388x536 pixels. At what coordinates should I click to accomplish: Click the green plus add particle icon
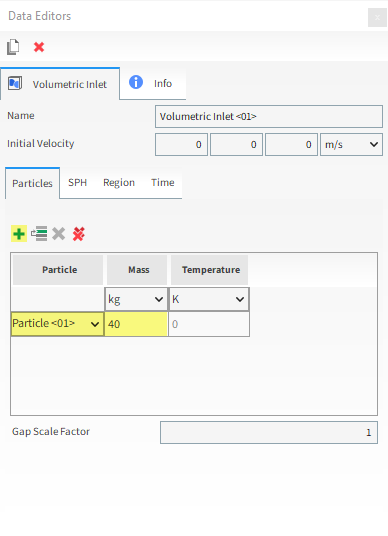coord(19,234)
